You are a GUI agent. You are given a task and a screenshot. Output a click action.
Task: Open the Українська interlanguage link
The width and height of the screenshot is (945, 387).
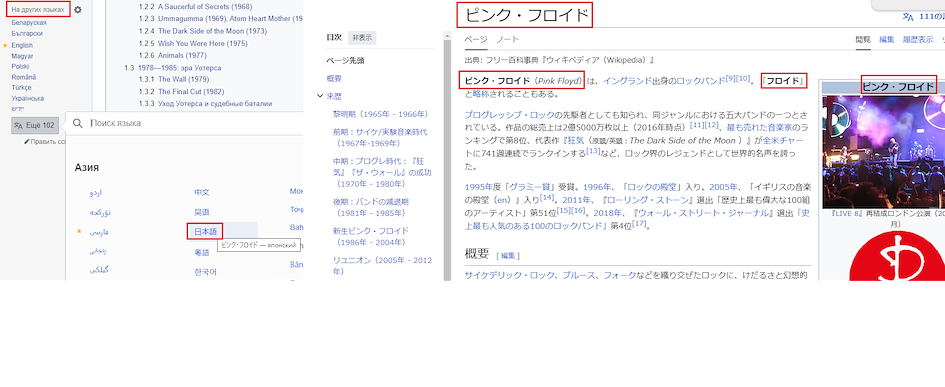coord(27,98)
